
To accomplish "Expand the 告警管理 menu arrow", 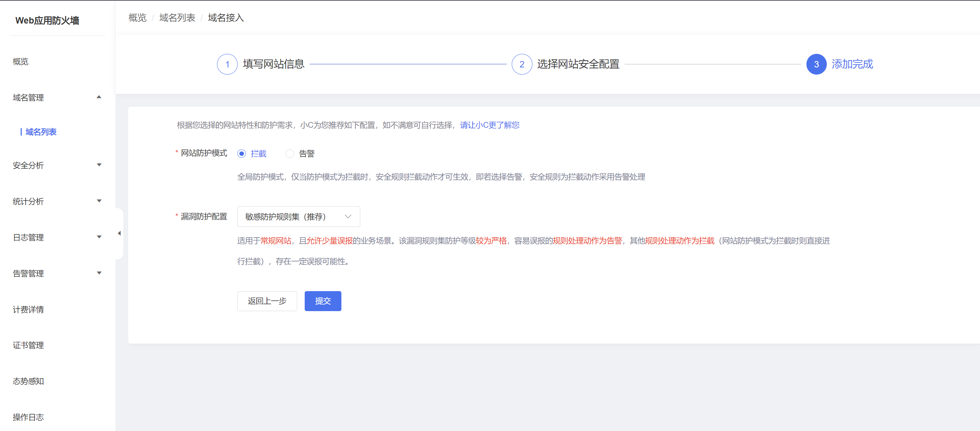I will (x=99, y=273).
